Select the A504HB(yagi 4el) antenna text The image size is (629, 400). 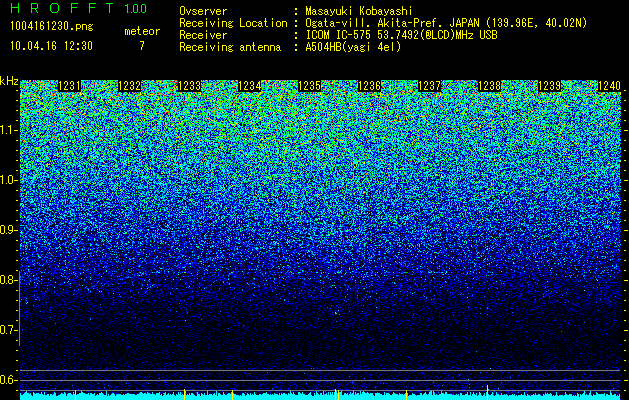pyautogui.click(x=353, y=47)
